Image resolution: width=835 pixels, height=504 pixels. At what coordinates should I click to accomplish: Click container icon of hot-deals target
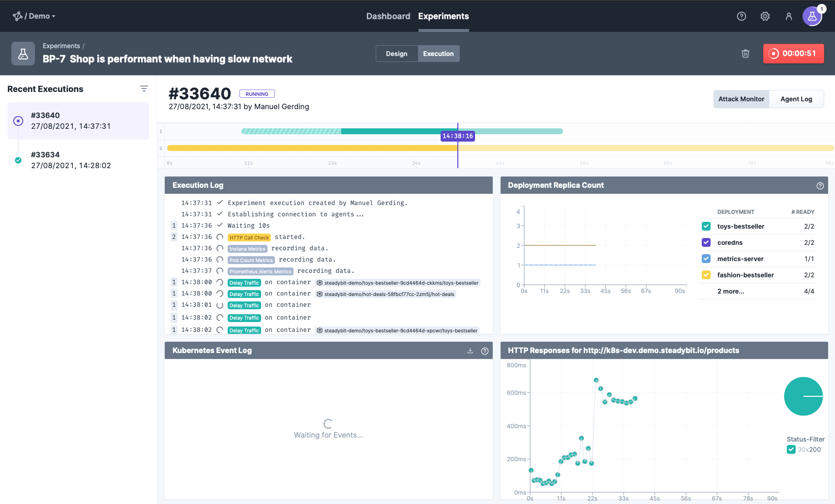[319, 294]
